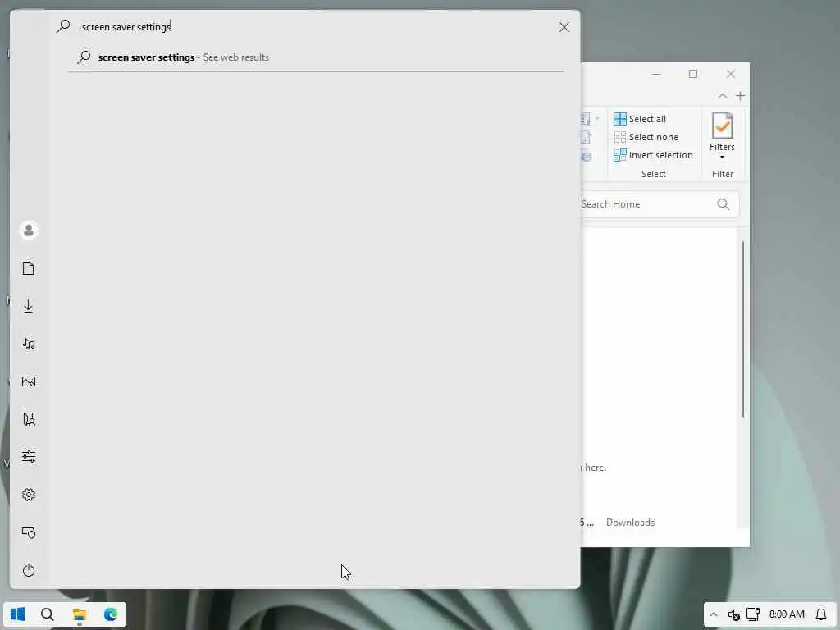Screen dimensions: 840x630
Task: Launch Microsoft Edge from the taskbar
Action: pyautogui.click(x=111, y=614)
